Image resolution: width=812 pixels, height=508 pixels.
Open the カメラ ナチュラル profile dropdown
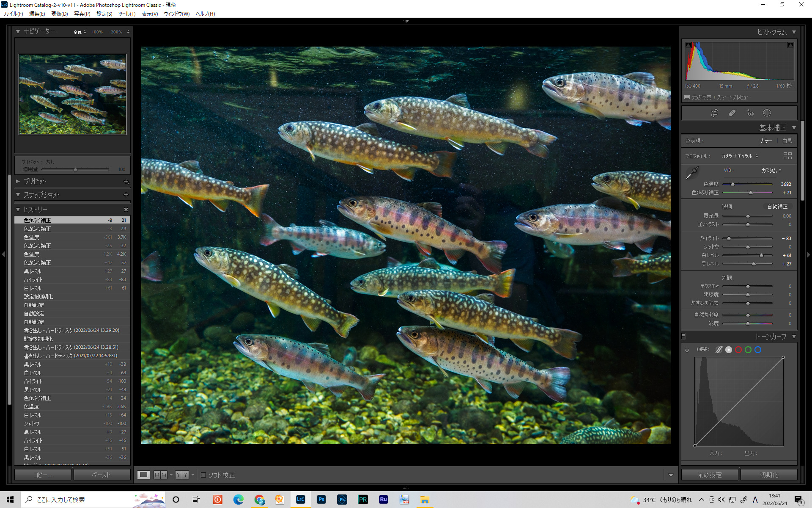click(739, 156)
